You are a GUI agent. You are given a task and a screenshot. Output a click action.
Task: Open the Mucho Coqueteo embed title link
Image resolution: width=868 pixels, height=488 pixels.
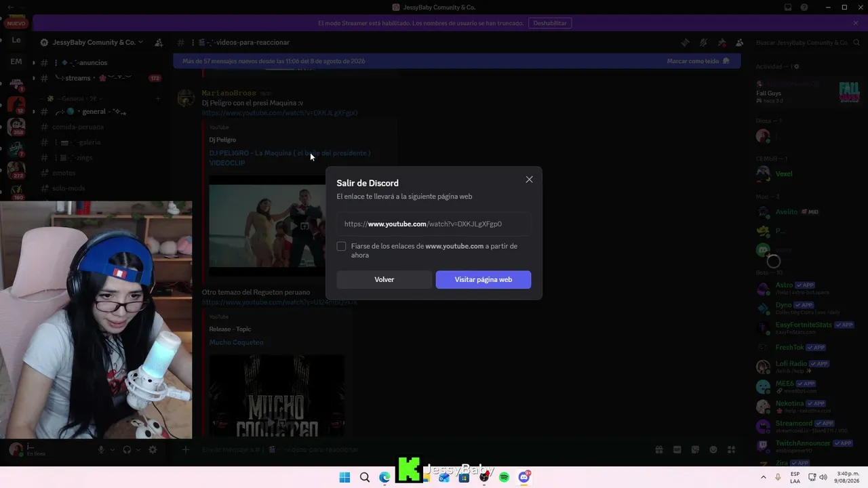[x=236, y=342]
